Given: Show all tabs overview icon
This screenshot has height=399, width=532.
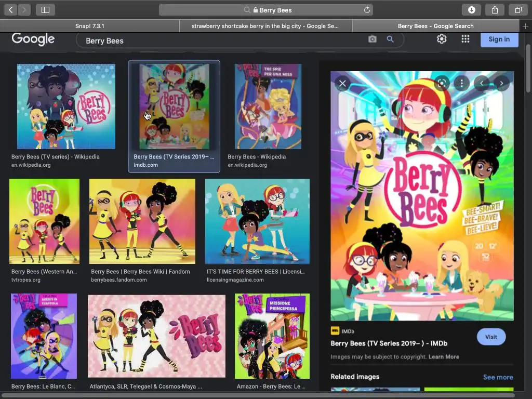Looking at the screenshot, I should click(518, 10).
